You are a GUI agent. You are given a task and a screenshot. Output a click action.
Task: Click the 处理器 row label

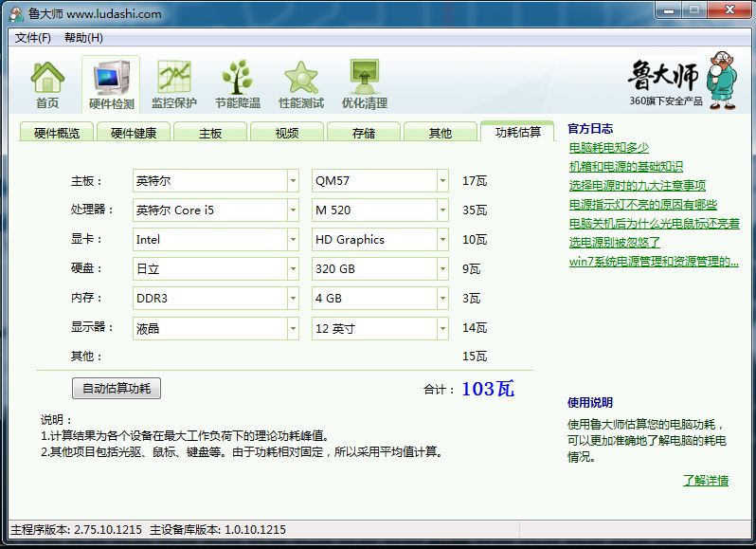(x=92, y=210)
